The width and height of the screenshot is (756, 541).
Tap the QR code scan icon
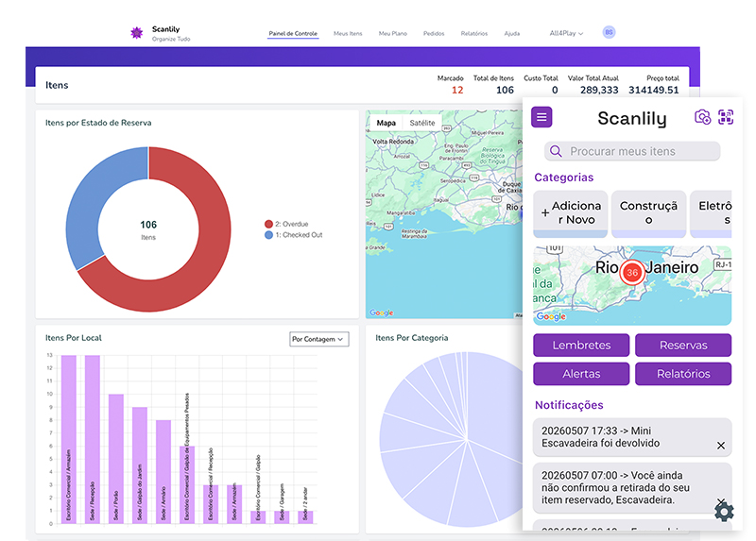point(726,117)
